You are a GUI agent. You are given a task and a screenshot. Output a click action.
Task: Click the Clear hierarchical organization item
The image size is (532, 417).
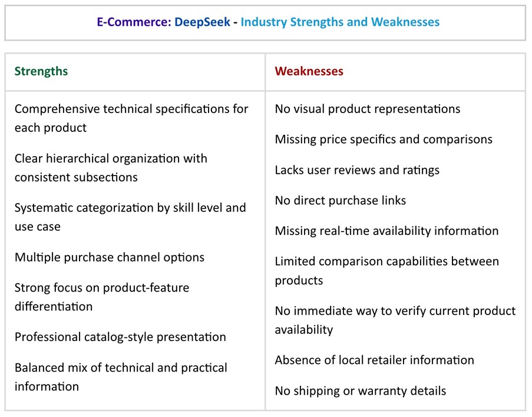coord(111,168)
